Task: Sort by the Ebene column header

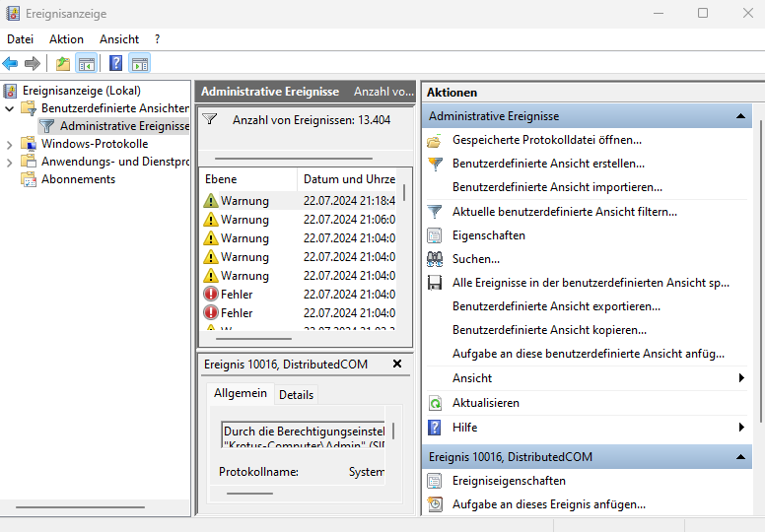Action: (x=247, y=179)
